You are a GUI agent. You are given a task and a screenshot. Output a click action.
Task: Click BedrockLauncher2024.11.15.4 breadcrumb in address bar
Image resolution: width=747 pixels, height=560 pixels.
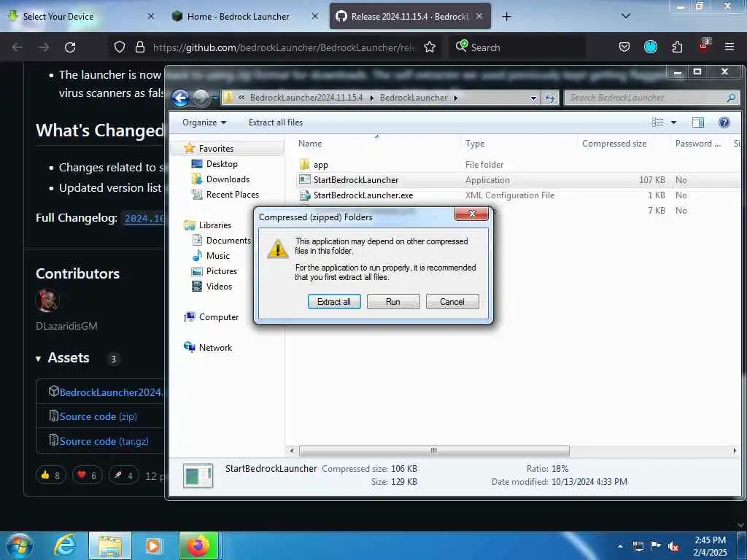(x=306, y=98)
